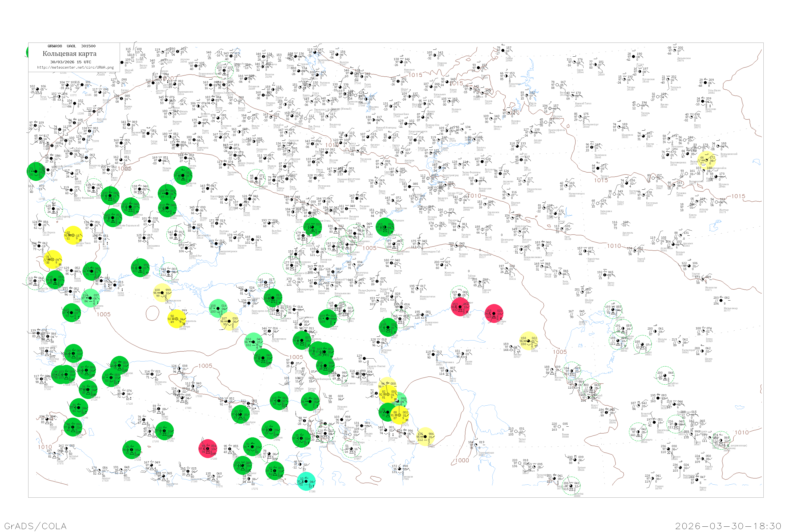Image resolution: width=798 pixels, height=532 pixels.
Task: Click the Бейнеу station plot symbol
Action: (x=511, y=347)
